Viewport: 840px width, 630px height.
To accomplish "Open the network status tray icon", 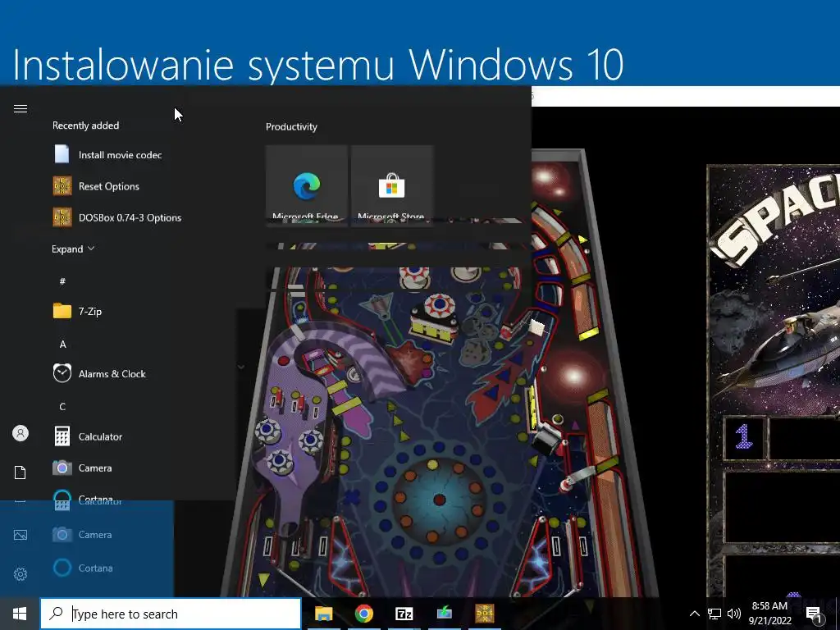I will pyautogui.click(x=714, y=614).
